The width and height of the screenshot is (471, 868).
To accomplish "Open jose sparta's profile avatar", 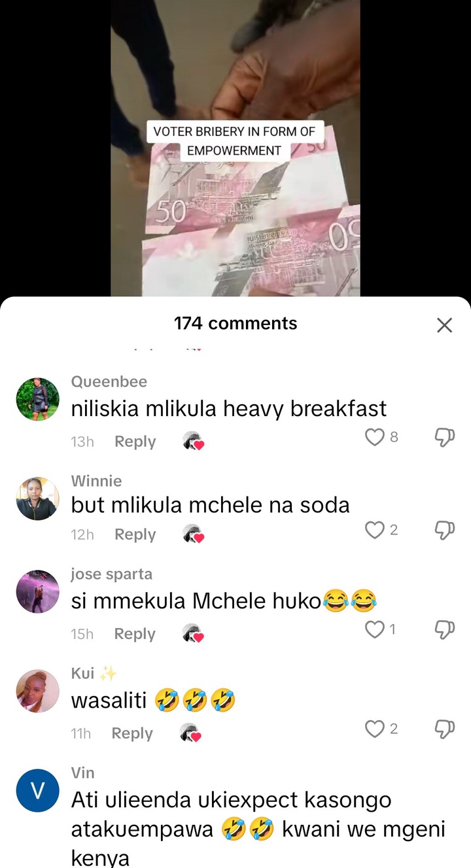I will (37, 591).
